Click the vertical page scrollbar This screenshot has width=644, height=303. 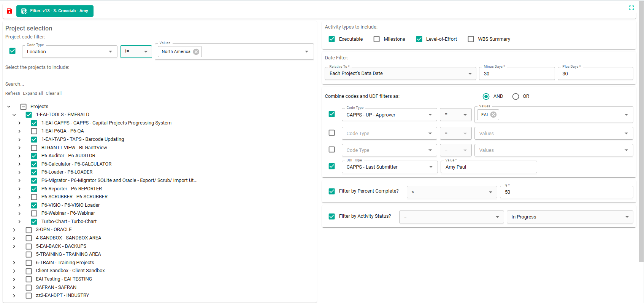(x=641, y=133)
